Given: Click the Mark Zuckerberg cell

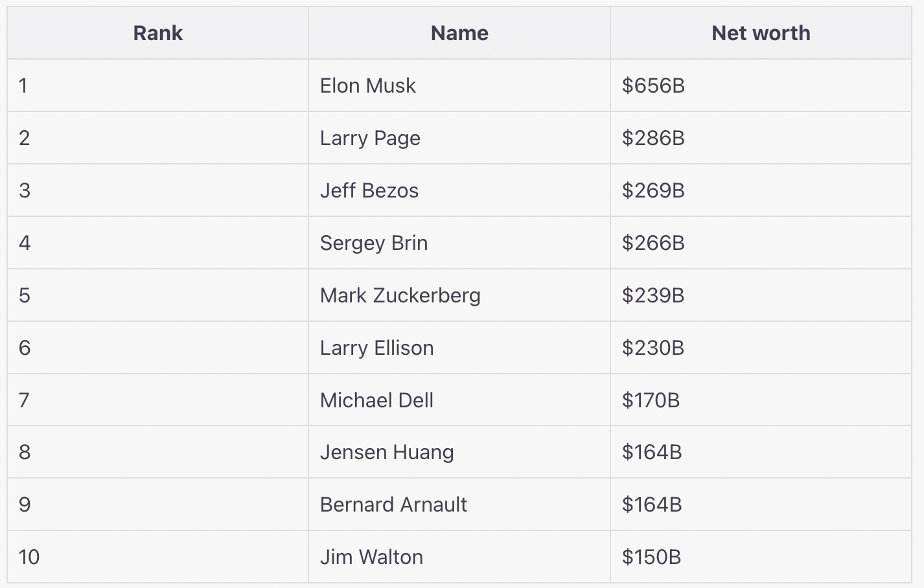Looking at the screenshot, I should click(400, 295).
